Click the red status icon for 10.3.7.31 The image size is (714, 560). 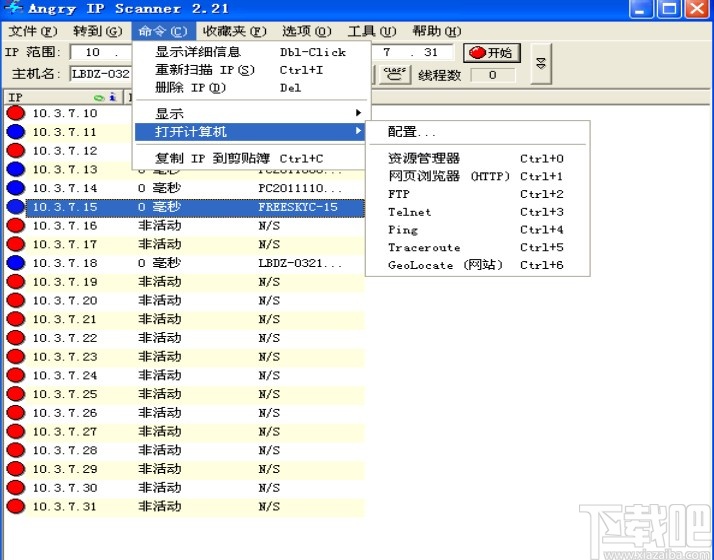pos(16,506)
